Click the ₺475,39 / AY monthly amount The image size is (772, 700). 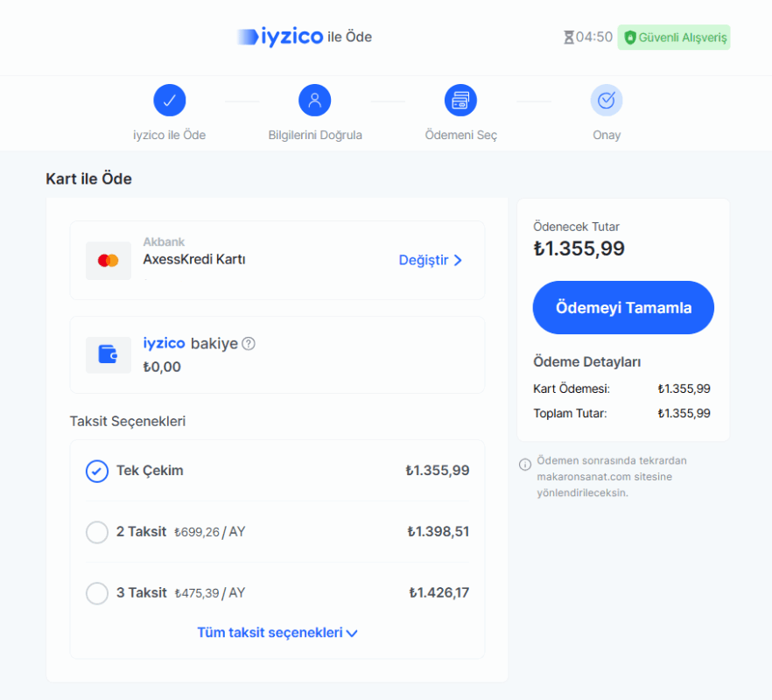tap(210, 593)
